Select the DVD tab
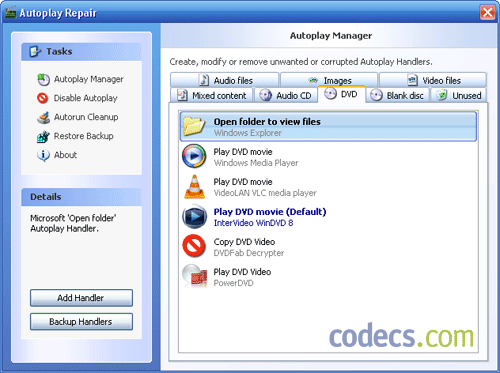This screenshot has height=373, width=500. coord(341,94)
